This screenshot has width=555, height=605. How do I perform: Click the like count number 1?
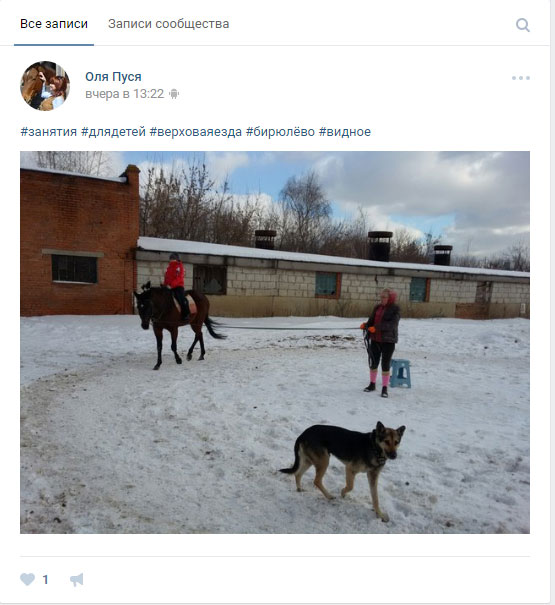click(45, 579)
